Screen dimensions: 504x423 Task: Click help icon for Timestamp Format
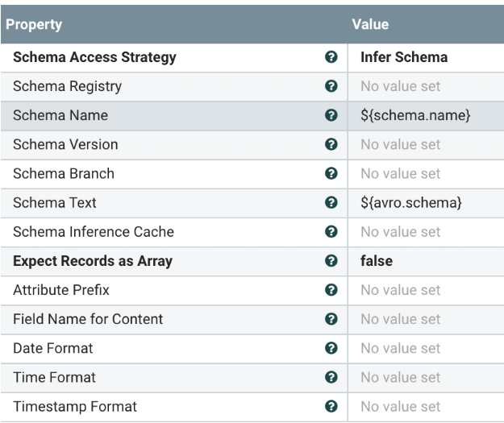[x=331, y=406]
